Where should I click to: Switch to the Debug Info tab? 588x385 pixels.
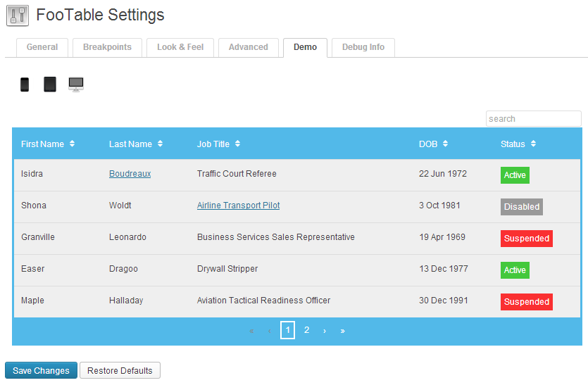coord(363,47)
